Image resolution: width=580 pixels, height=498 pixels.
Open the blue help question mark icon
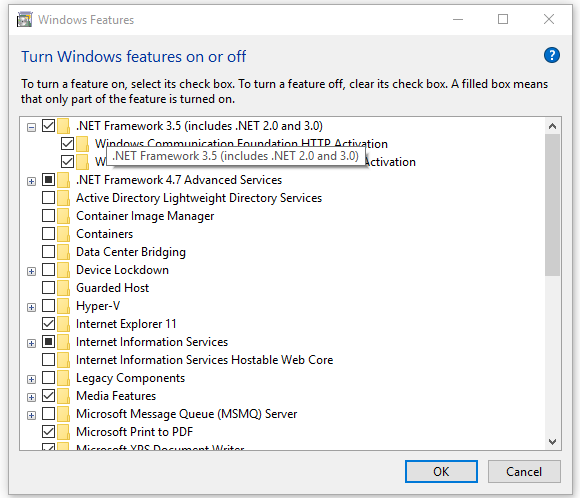(552, 55)
